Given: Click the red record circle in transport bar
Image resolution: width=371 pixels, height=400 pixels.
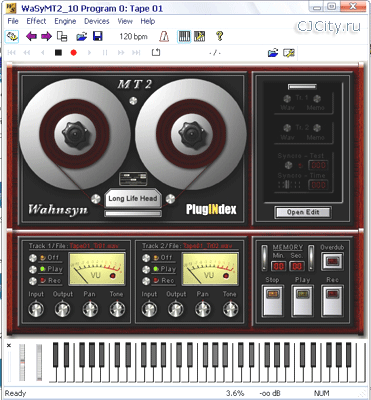Looking at the screenshot, I should coord(74,52).
